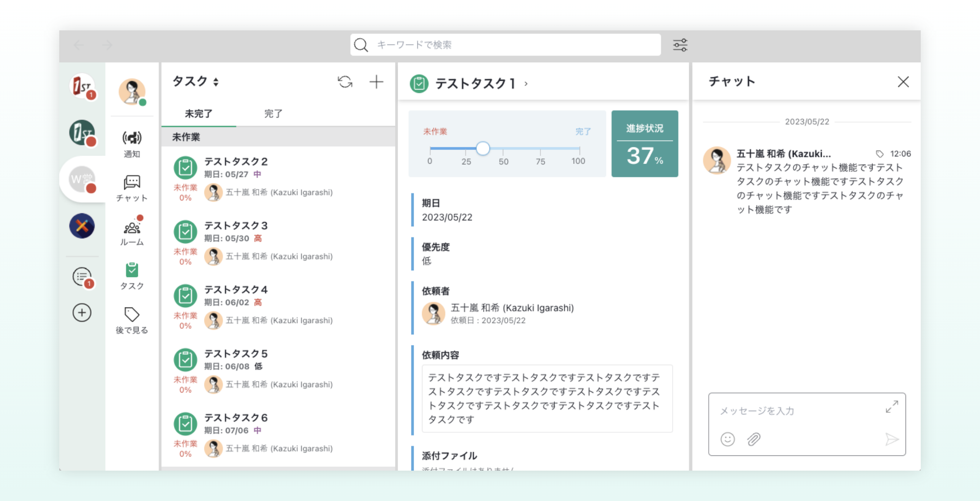Switch to the 未完了 tab
The height and width of the screenshot is (501, 980).
pos(199,113)
